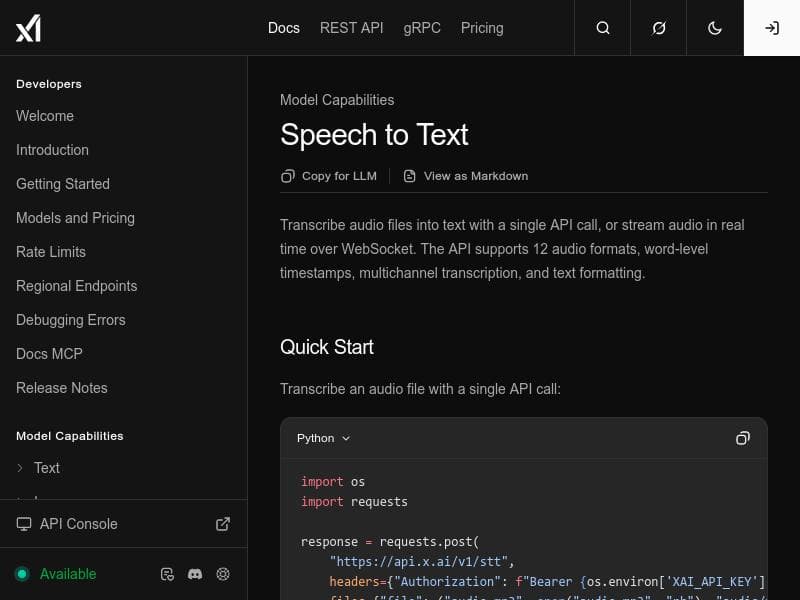
Task: Open API Console via the external link icon
Action: pos(223,523)
